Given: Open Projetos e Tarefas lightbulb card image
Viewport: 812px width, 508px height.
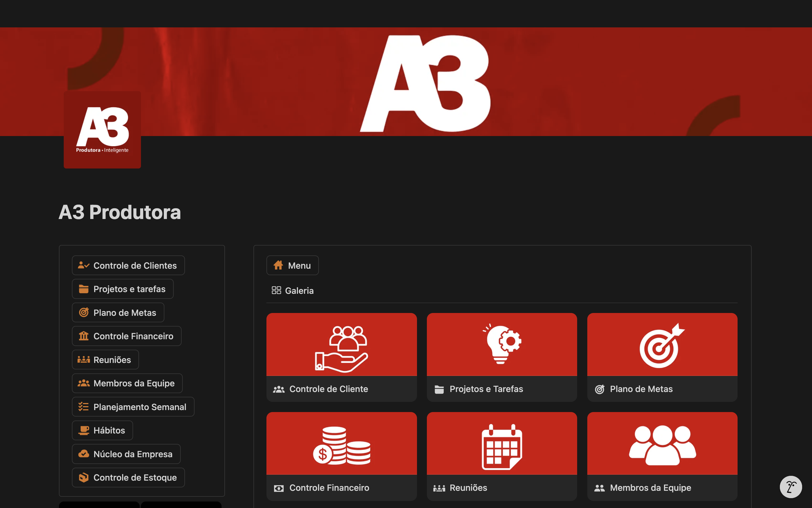Looking at the screenshot, I should (x=502, y=344).
